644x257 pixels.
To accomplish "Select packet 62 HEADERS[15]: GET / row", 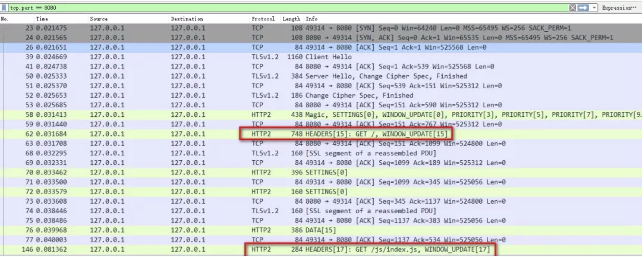I will 321,134.
